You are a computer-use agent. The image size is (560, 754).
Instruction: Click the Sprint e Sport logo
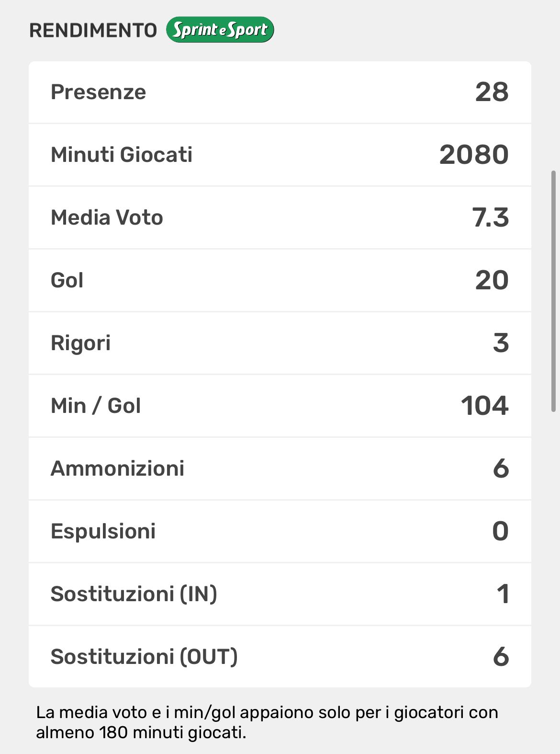click(x=220, y=30)
